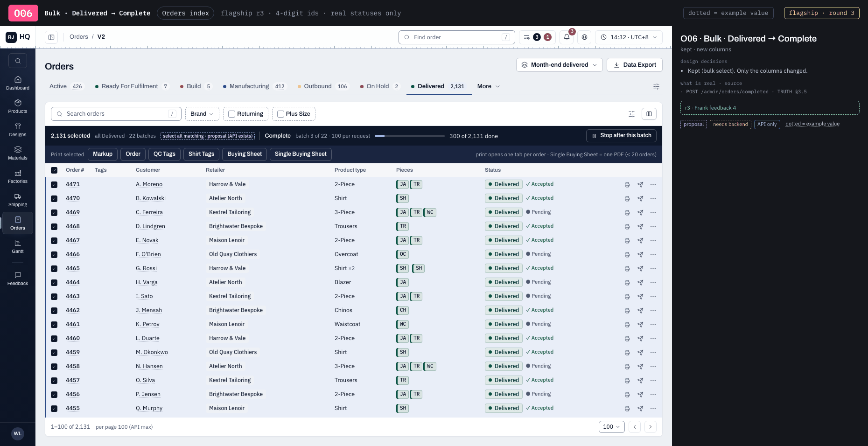Toggle the Plus Size filter checkbox
Viewport: 868px width, 446px height.
click(280, 114)
